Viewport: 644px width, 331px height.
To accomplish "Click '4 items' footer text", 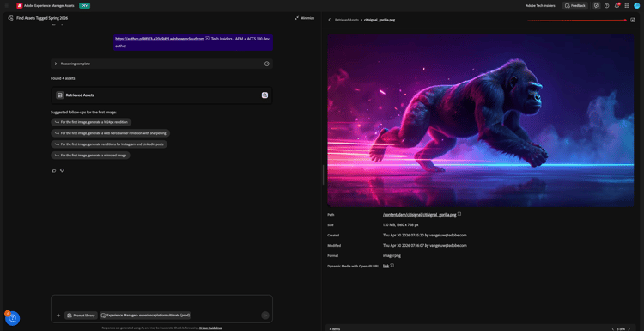I will click(x=335, y=329).
